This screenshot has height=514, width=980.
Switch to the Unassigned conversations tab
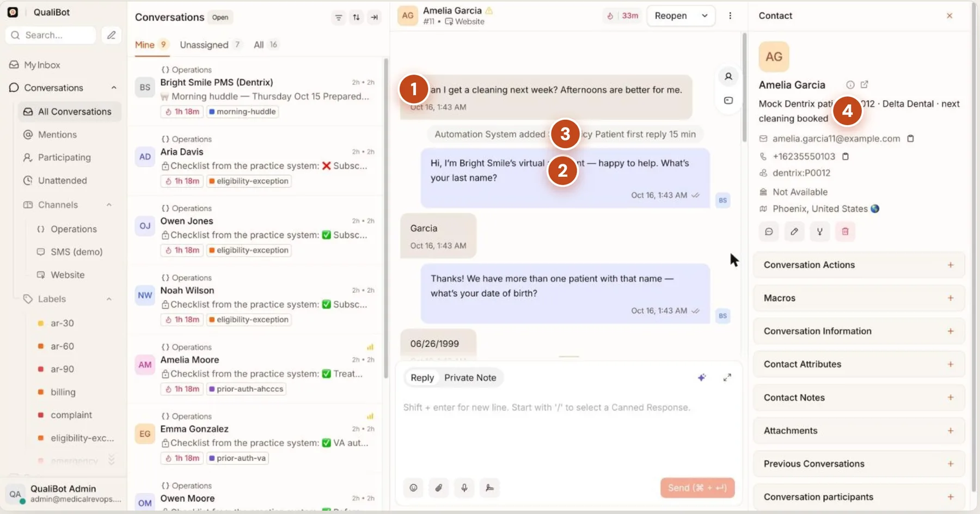point(210,45)
